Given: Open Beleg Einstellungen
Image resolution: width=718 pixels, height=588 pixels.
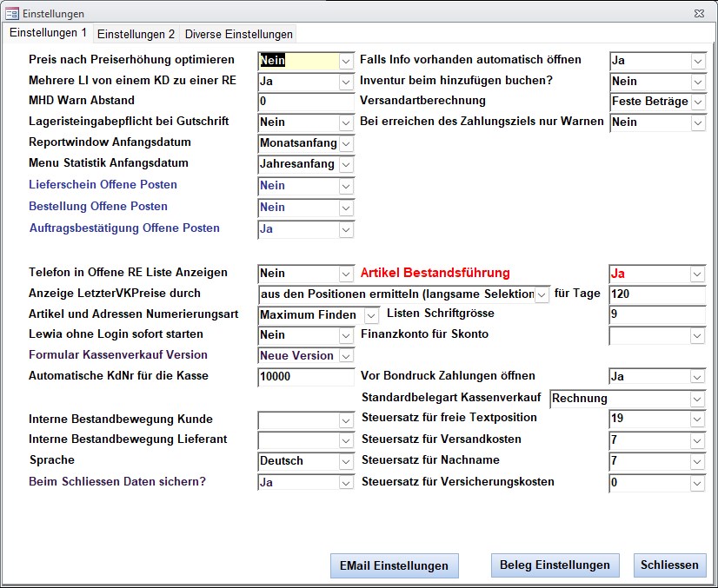Looking at the screenshot, I should point(555,565).
